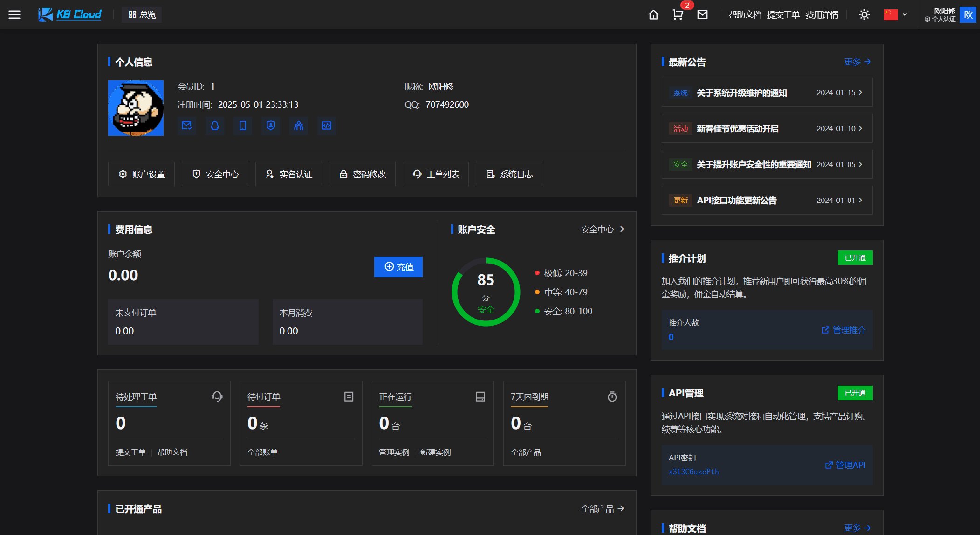
Task: Open the 总览 overview tab
Action: tap(142, 14)
